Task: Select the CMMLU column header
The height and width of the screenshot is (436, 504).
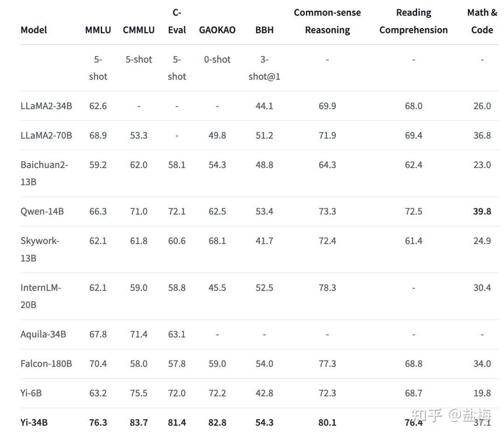Action: (139, 30)
